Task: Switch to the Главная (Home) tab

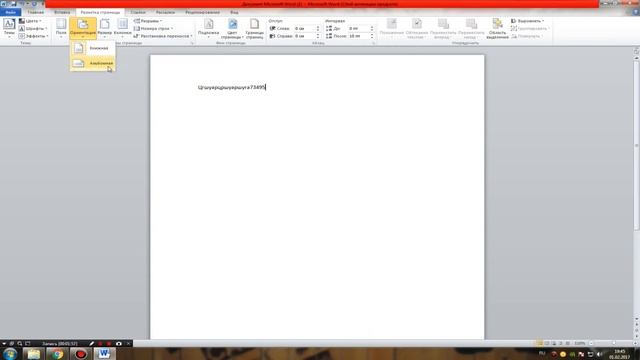Action: 36,12
